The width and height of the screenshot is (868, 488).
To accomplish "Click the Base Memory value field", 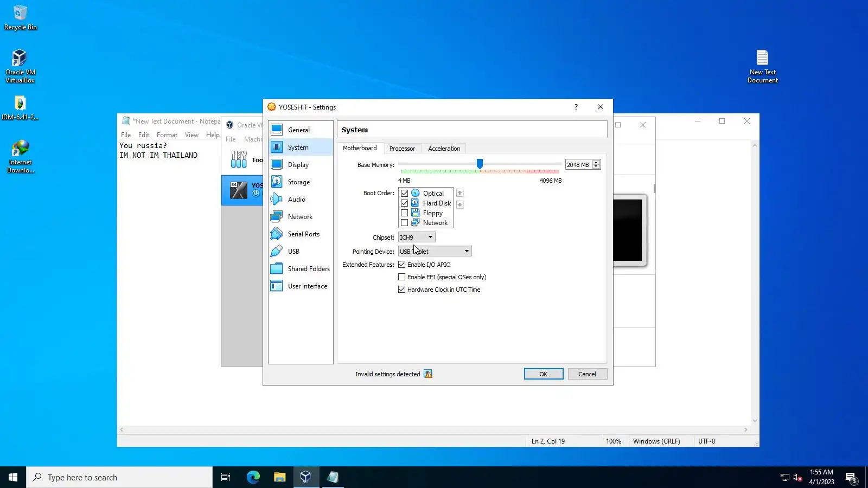I will (x=578, y=165).
